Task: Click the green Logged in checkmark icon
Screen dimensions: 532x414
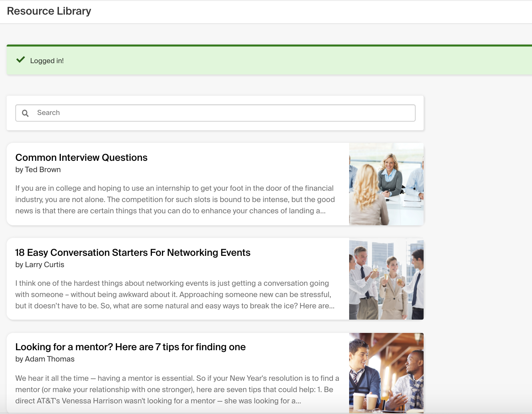Action: (x=21, y=60)
